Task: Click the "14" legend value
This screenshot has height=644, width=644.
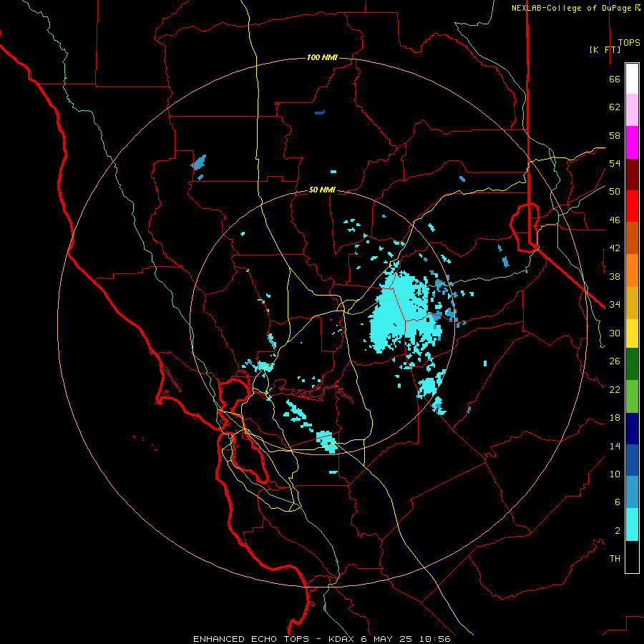Action: 615,446
